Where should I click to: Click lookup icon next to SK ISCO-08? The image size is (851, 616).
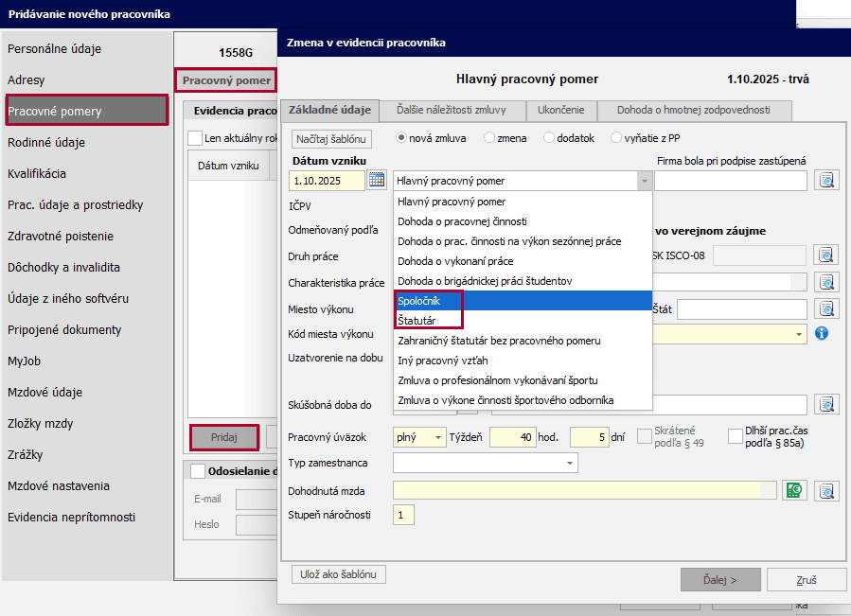tap(827, 255)
